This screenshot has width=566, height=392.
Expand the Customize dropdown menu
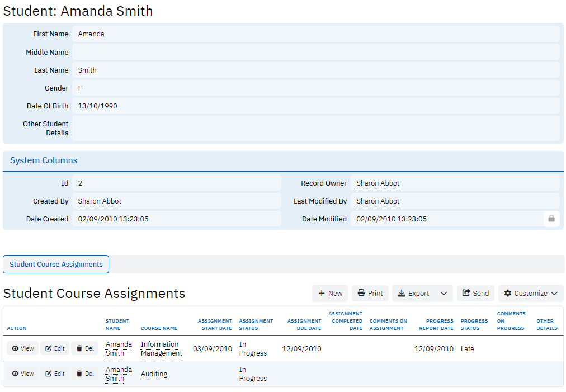coord(530,294)
